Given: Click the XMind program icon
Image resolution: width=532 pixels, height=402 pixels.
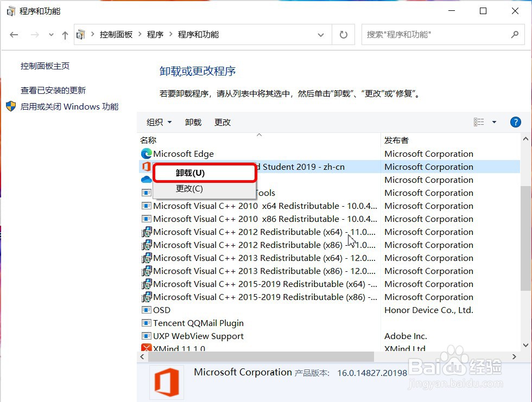Looking at the screenshot, I should point(146,348).
